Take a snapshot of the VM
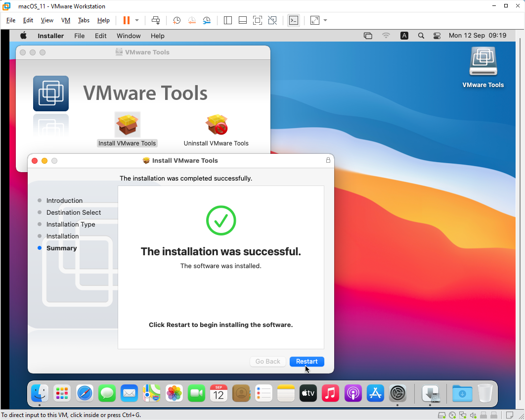 (176, 20)
